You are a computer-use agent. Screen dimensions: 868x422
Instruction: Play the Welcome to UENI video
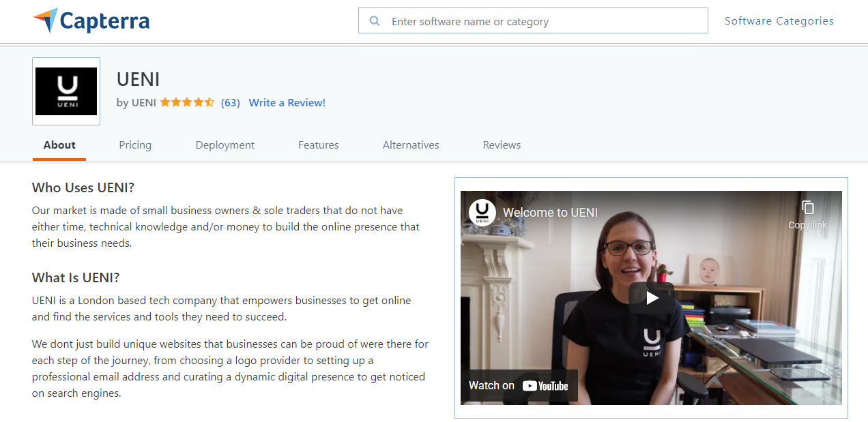pos(651,298)
